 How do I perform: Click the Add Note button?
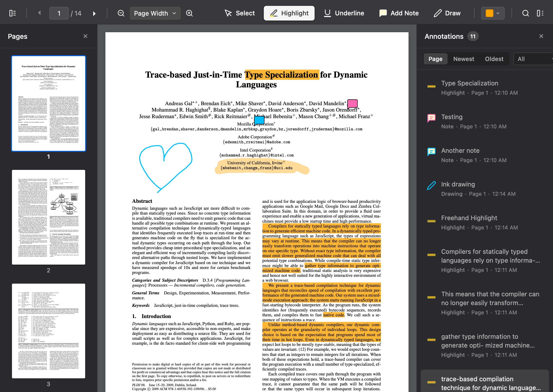click(399, 13)
